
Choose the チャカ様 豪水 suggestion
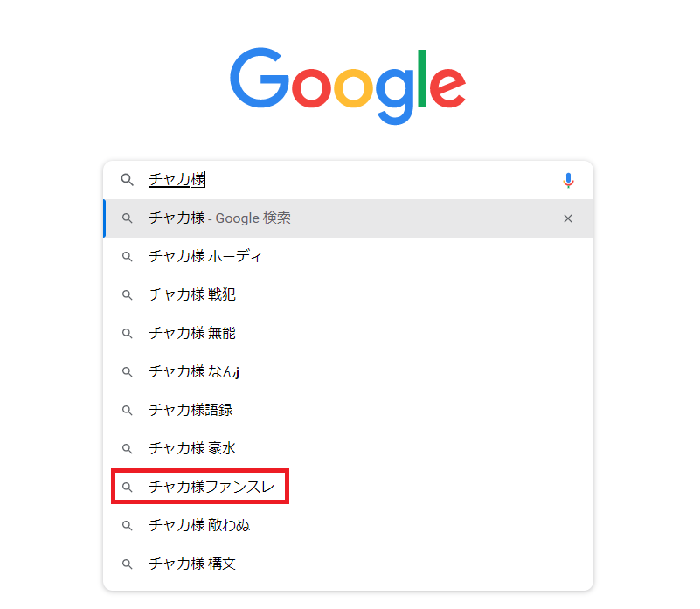click(348, 448)
